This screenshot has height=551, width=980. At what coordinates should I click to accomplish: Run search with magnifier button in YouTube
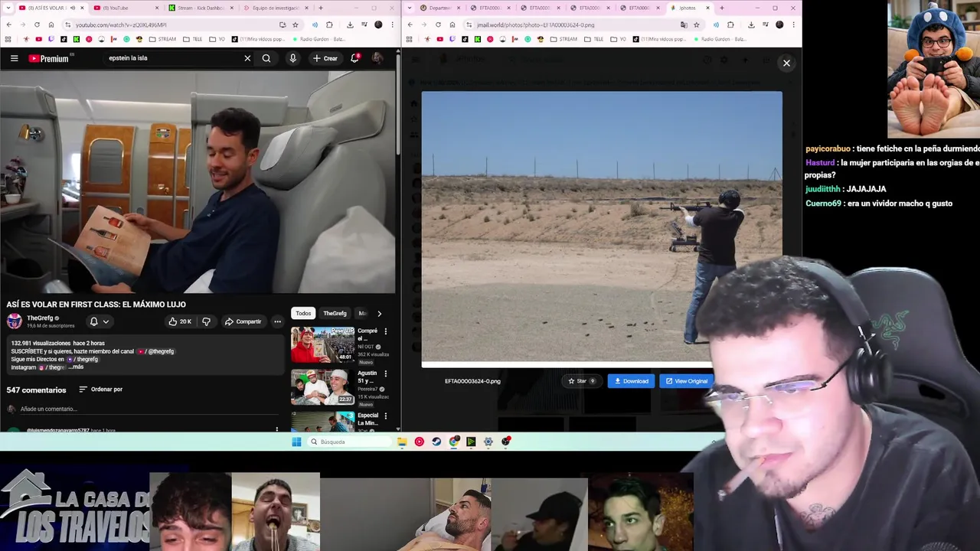tap(266, 58)
